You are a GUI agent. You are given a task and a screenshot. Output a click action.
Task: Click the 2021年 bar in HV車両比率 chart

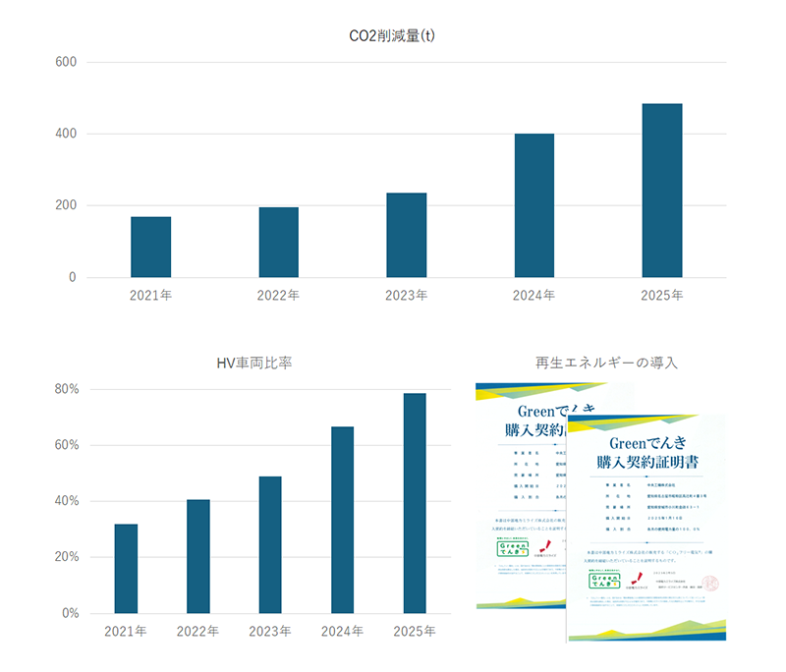tap(126, 568)
